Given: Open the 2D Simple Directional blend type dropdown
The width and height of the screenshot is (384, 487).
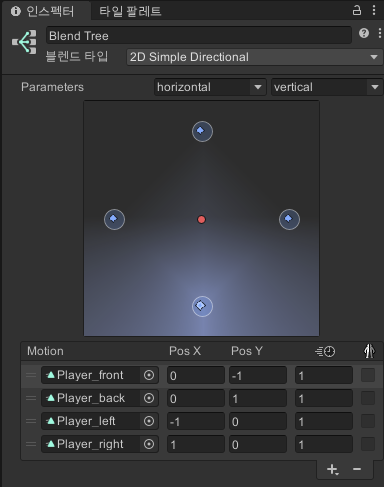Looking at the screenshot, I should [x=254, y=57].
